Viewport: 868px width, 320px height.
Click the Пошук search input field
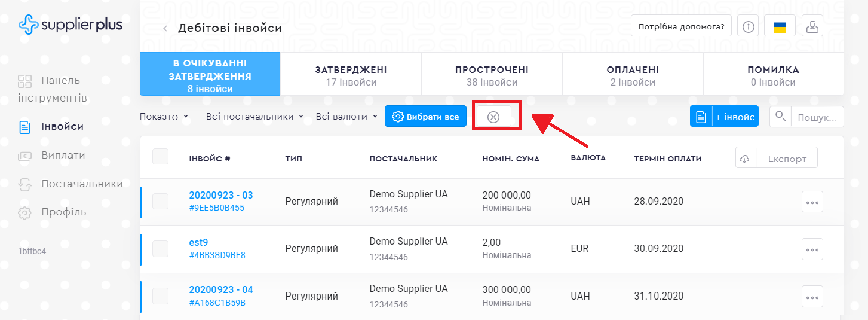817,117
